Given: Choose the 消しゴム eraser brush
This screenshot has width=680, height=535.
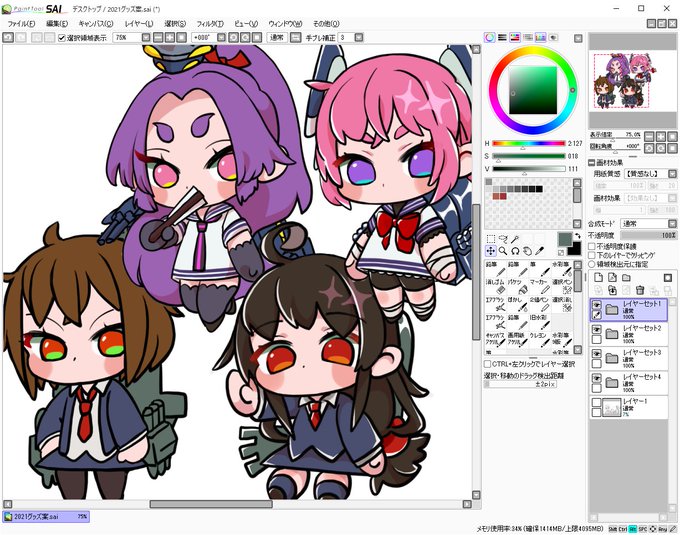Looking at the screenshot, I should (495, 287).
